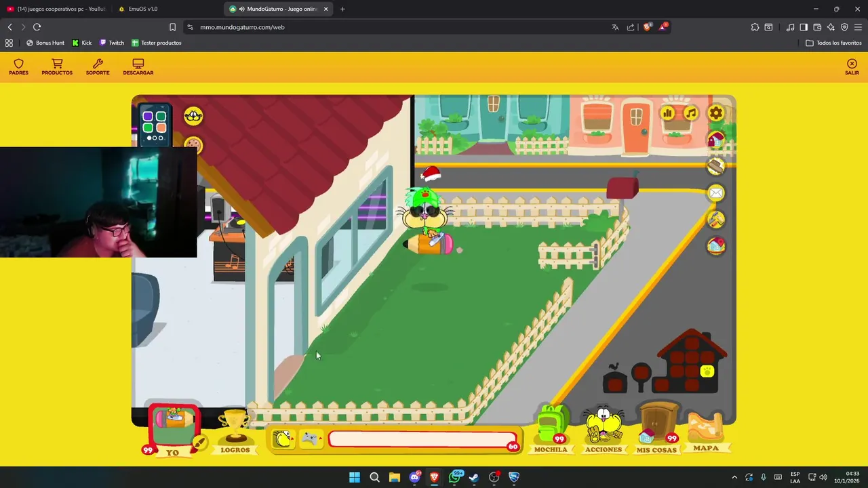Open Bonus Hunt bookmark

coord(45,43)
